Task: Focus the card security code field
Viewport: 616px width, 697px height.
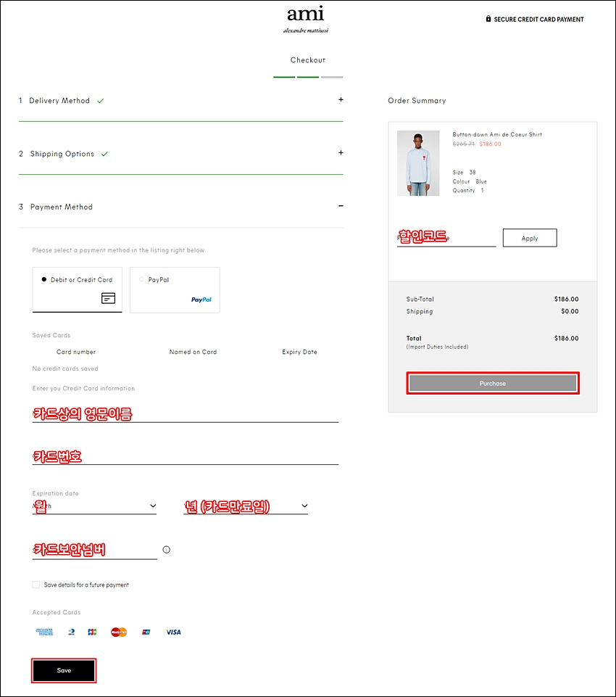Action: [95, 550]
